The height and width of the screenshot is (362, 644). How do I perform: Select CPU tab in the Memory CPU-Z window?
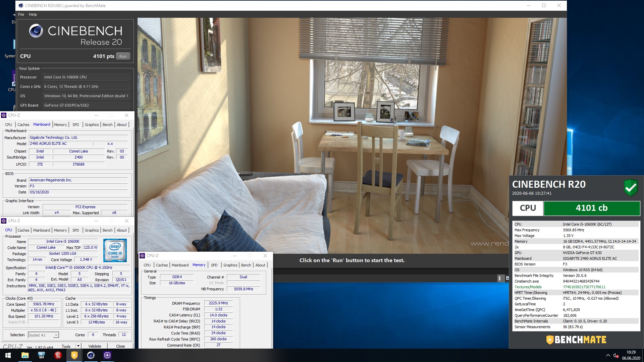click(147, 265)
